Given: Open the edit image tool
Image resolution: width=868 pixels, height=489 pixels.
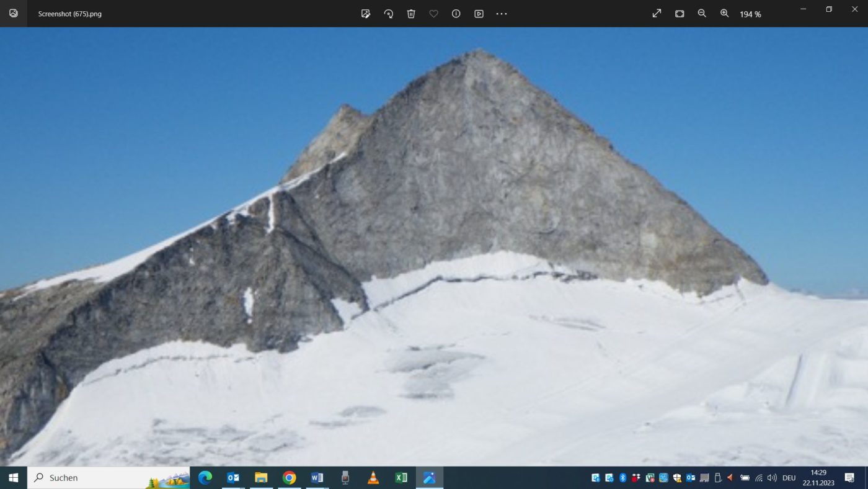Looking at the screenshot, I should (366, 14).
